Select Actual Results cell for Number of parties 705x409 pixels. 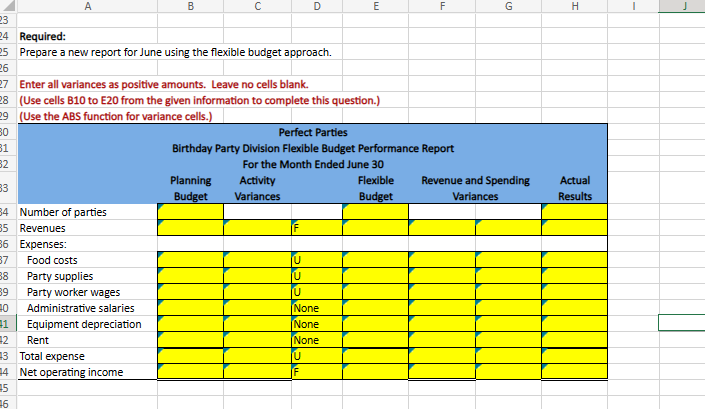[x=575, y=212]
